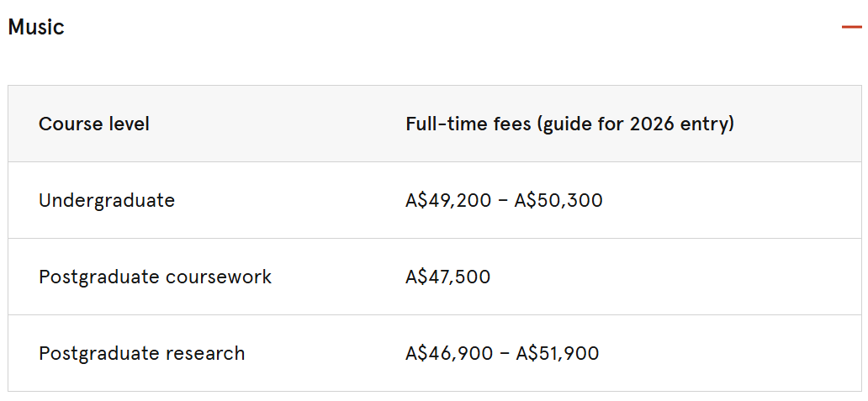Click the word "research" in the table
The width and height of the screenshot is (868, 401).
tap(205, 353)
